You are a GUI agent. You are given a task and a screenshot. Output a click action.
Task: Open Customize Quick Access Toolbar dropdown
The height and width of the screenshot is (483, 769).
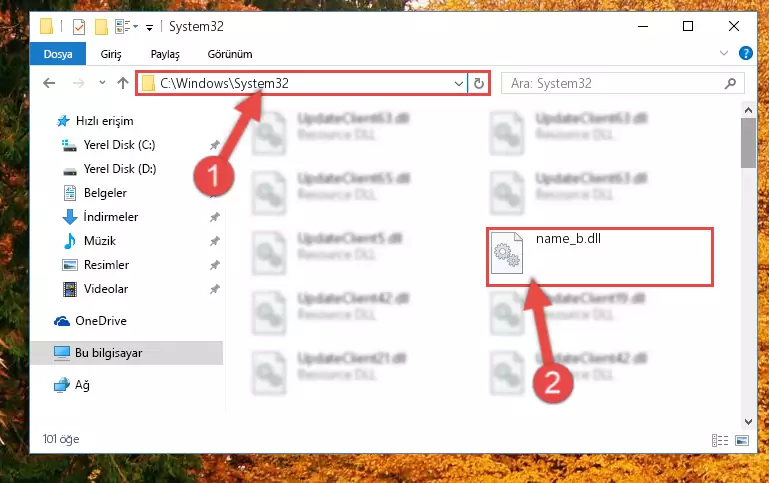tap(149, 27)
